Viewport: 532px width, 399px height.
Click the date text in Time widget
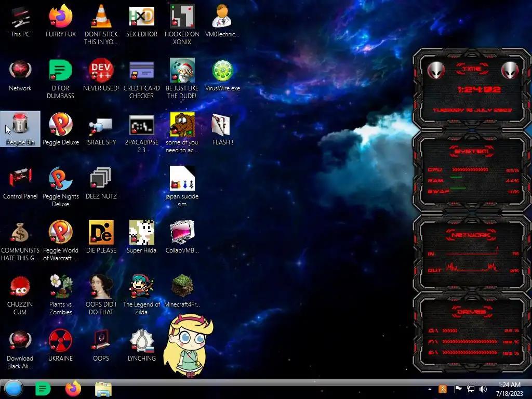point(472,110)
